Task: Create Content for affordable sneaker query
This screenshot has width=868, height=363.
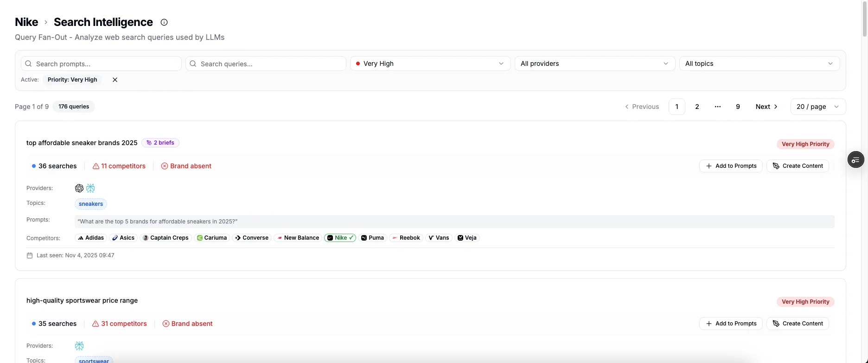Action: [798, 166]
